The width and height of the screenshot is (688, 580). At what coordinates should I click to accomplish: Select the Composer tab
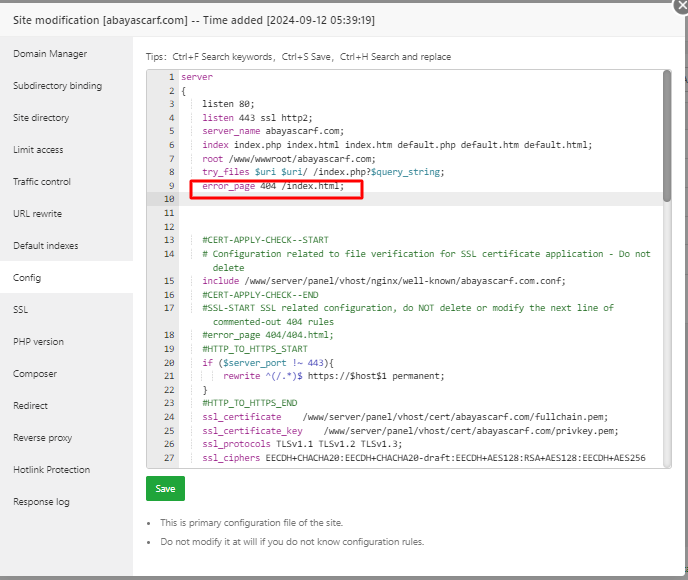35,374
